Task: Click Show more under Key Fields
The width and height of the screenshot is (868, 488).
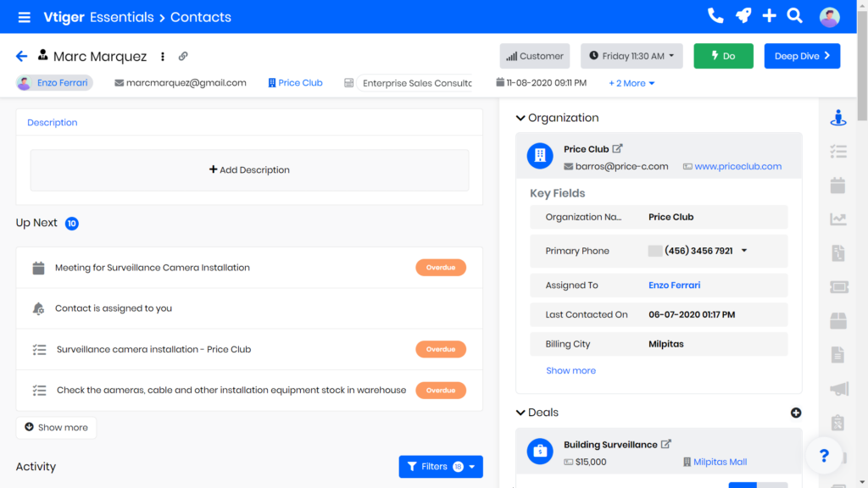Action: pos(570,370)
